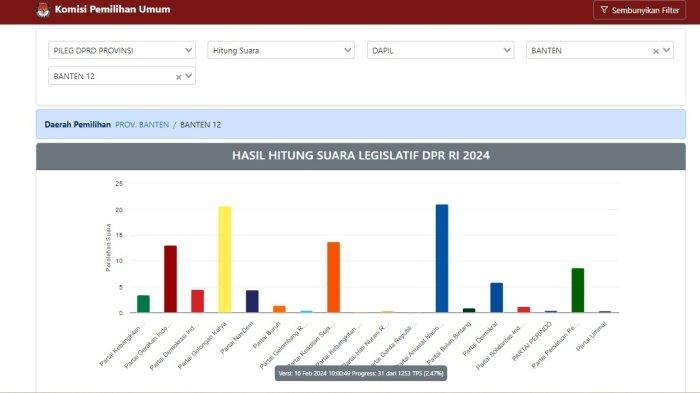This screenshot has height=393, width=700.
Task: Click the orange Partai Keadilan Sejahtera bar
Action: [x=333, y=277]
